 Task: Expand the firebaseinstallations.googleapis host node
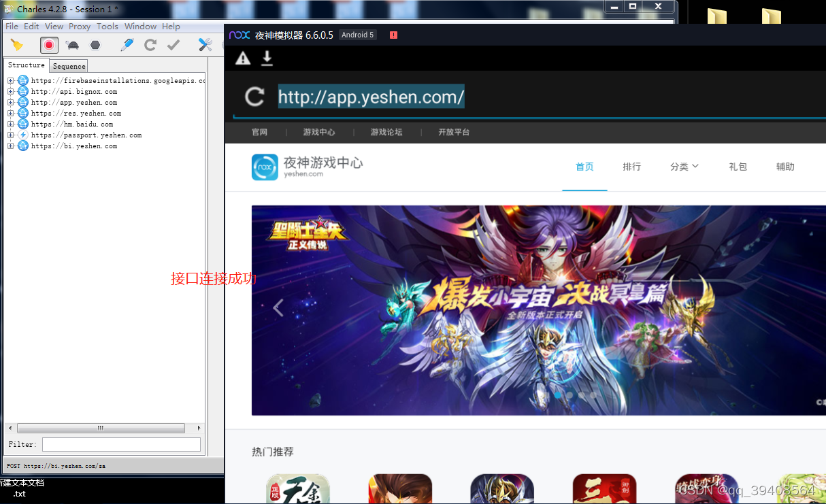tap(11, 81)
